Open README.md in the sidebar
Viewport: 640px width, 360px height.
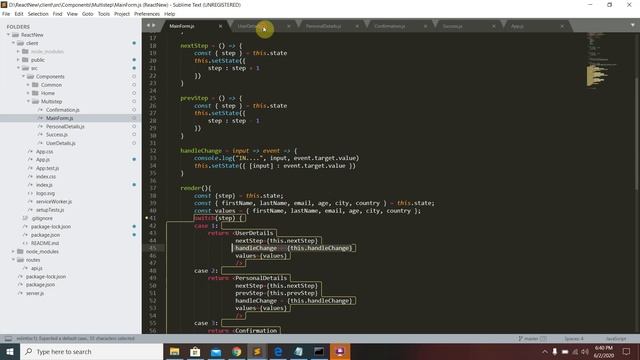tap(45, 243)
